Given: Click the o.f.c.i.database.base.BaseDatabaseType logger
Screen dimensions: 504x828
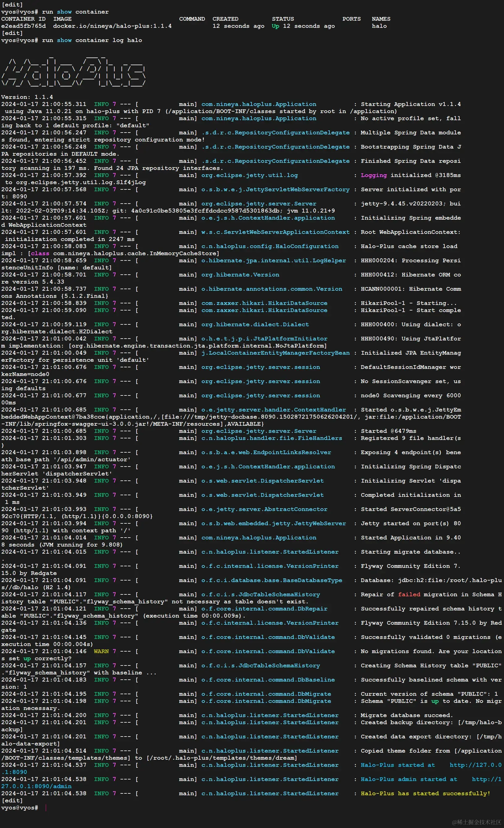Looking at the screenshot, I should click(272, 580).
